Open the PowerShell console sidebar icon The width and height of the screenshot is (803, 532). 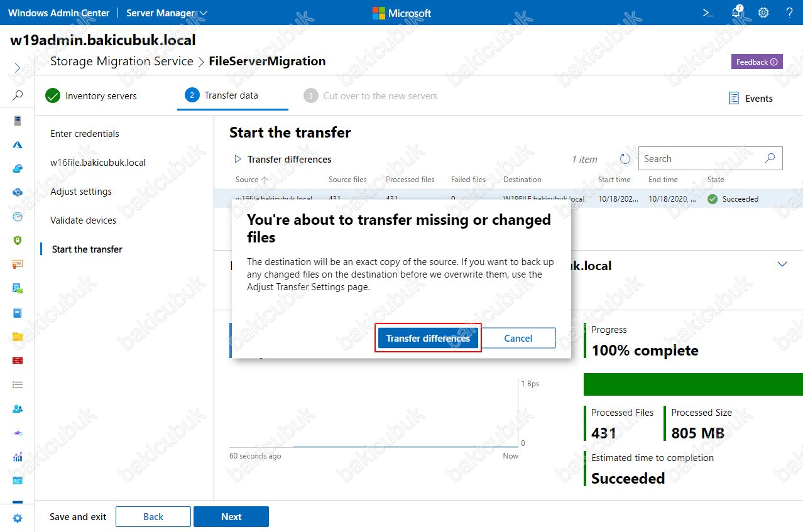[18, 480]
